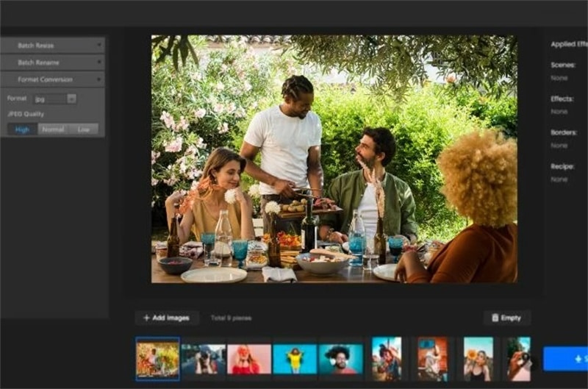Screen dimensions: 588x389
Task: Click the Empty button
Action: (506, 318)
